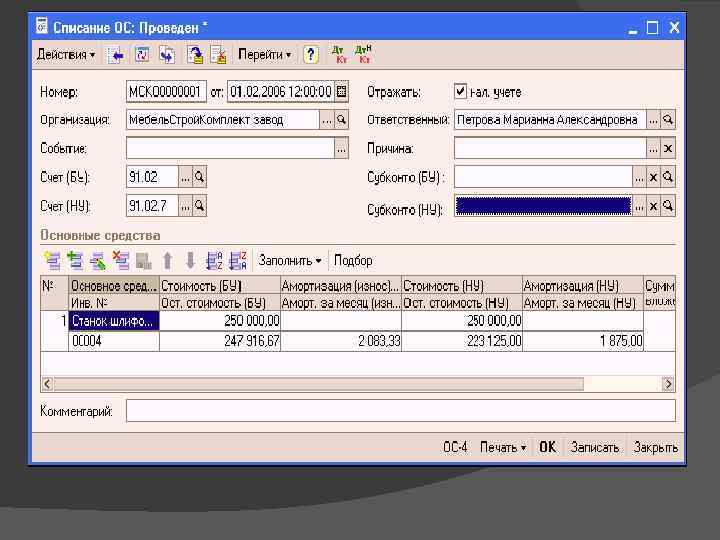Screen dimensions: 720x540
Task: Delete row icon in table toolbar
Action: (x=121, y=260)
